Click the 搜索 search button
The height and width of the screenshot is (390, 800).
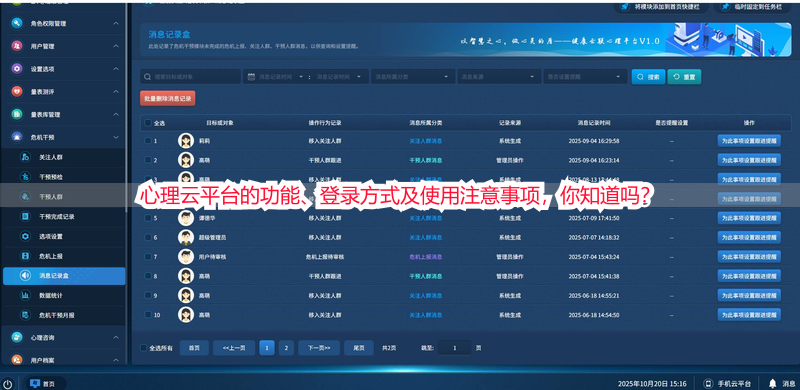point(648,77)
